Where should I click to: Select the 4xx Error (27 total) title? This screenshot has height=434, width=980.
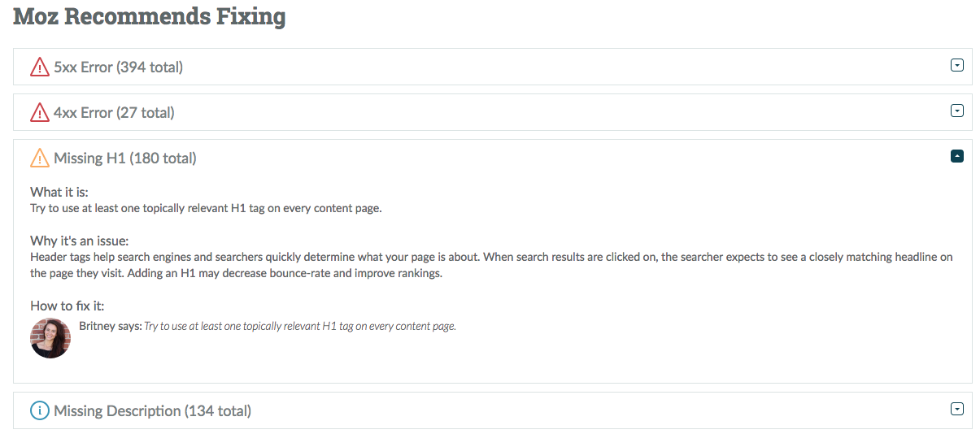tap(114, 113)
